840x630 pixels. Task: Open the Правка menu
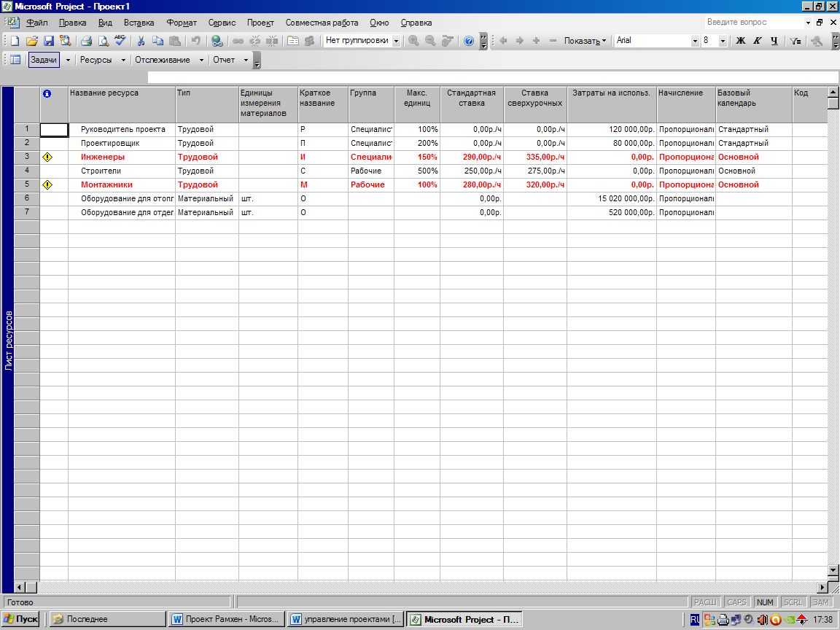point(72,23)
